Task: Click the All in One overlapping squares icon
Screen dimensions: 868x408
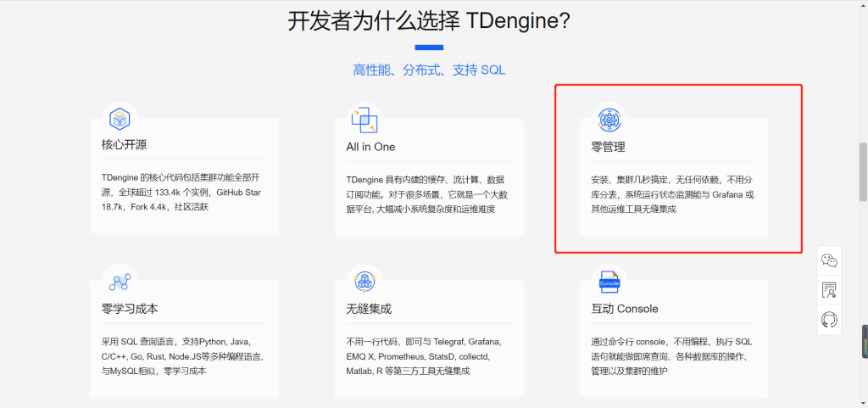Action: (x=364, y=119)
